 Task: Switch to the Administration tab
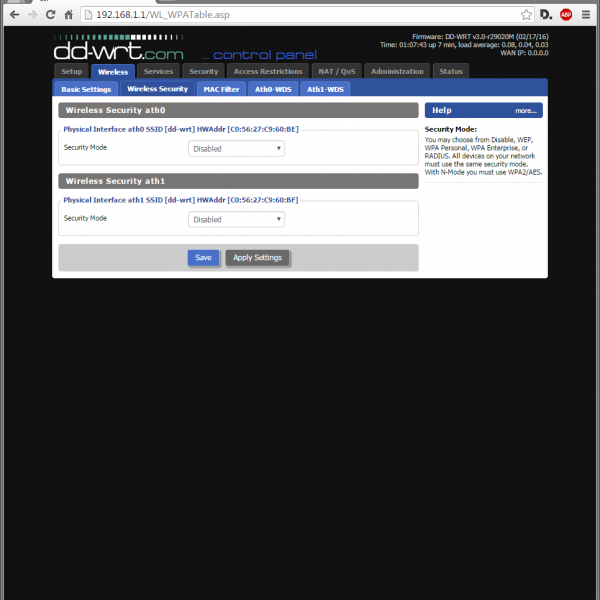point(398,72)
